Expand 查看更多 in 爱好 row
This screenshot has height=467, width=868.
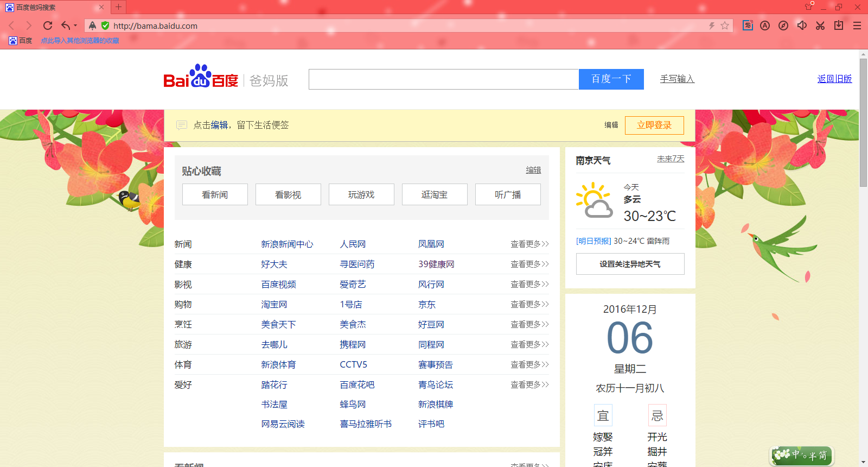[529, 385]
